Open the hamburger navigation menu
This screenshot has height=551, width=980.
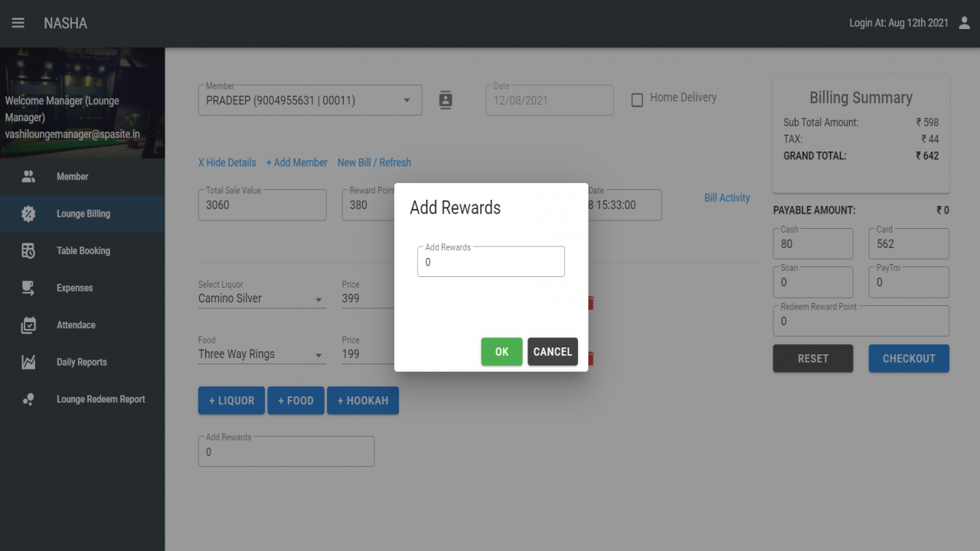pyautogui.click(x=18, y=23)
